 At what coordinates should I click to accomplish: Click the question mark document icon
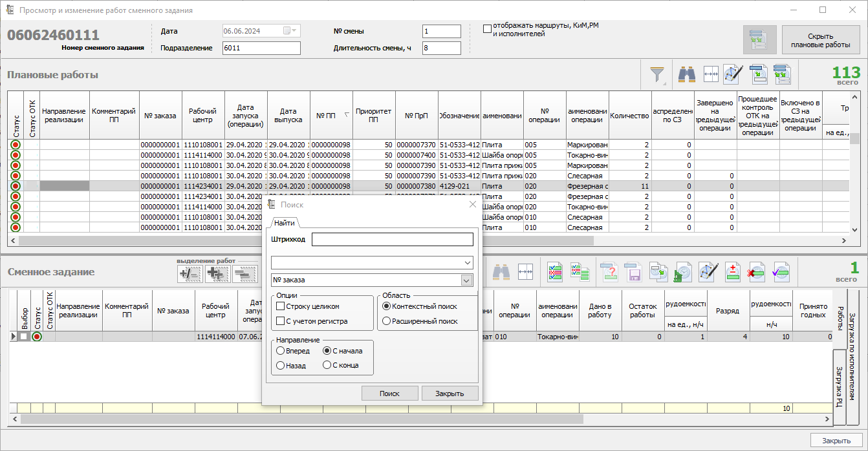609,273
